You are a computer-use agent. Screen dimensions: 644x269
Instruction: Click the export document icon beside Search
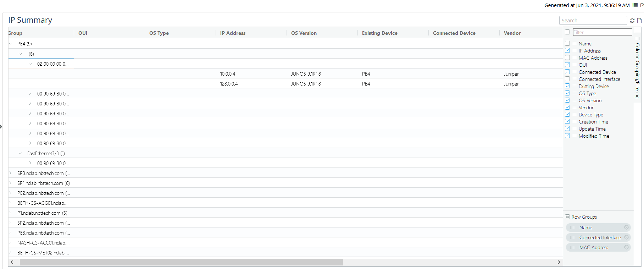tap(639, 21)
